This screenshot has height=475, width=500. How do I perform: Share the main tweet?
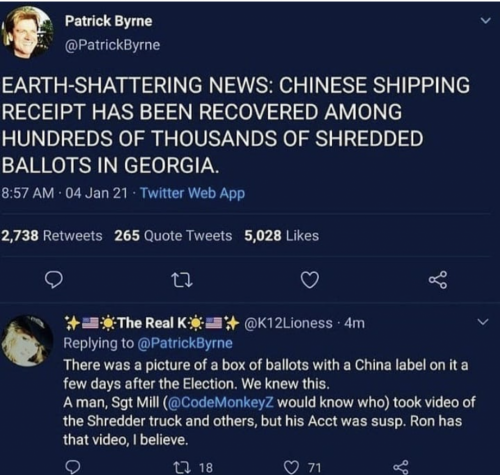pyautogui.click(x=438, y=280)
